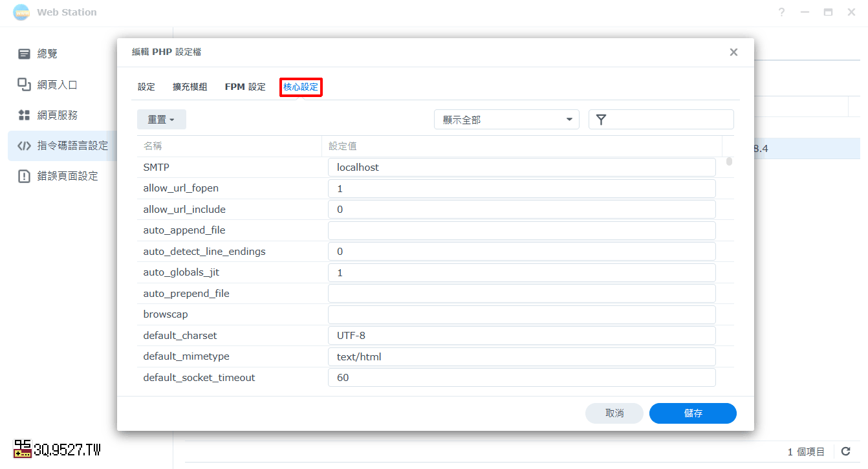
Task: Click the SMTP value field
Action: 522,168
